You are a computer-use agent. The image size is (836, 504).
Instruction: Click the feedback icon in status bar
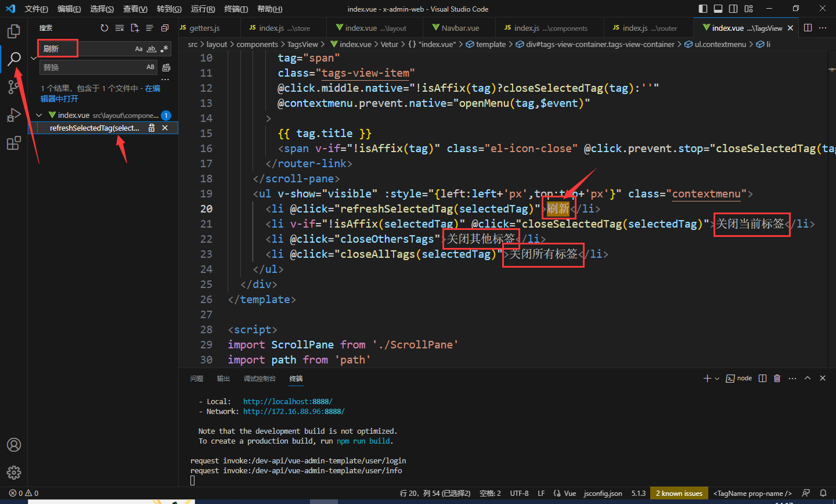tap(806, 493)
